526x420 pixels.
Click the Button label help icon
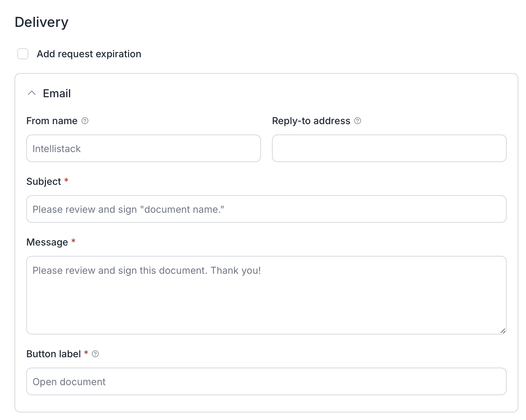96,354
